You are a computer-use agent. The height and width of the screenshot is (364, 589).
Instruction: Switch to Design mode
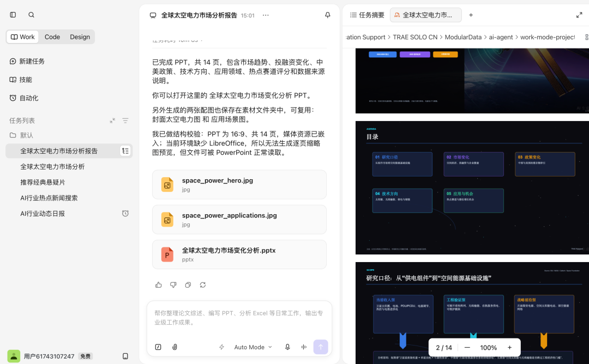tap(80, 37)
